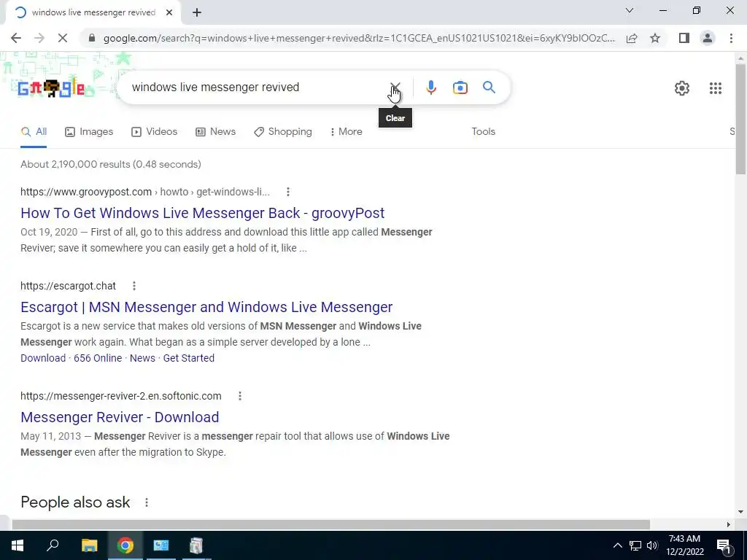This screenshot has width=747, height=560.
Task: Switch to the Shopping tab
Action: click(283, 132)
